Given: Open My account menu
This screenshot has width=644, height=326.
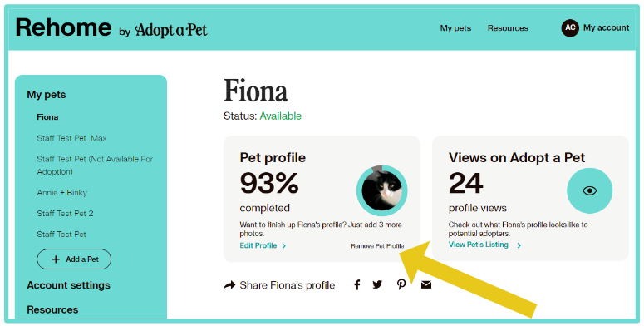Looking at the screenshot, I should [607, 28].
